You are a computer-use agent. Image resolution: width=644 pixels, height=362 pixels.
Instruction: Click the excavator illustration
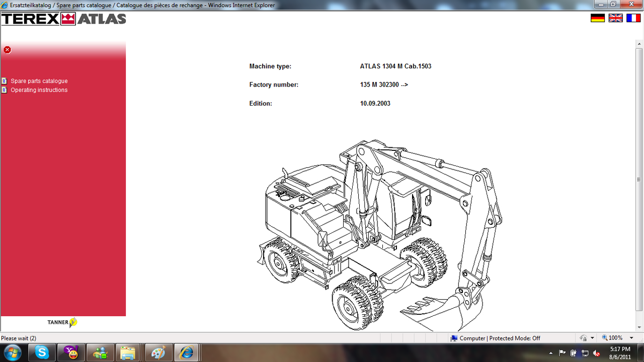380,235
